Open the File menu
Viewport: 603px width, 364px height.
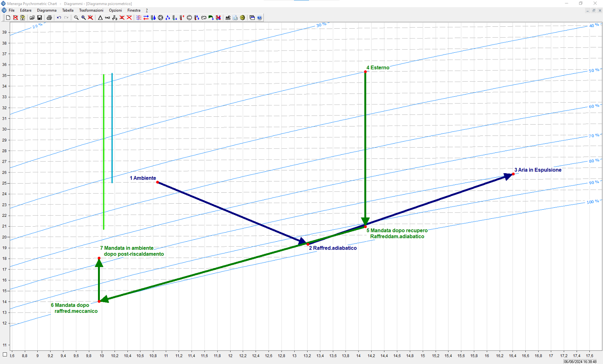point(12,10)
